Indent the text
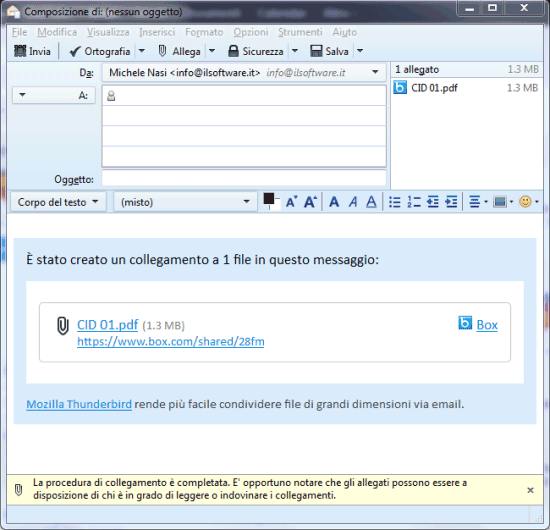 [451, 202]
